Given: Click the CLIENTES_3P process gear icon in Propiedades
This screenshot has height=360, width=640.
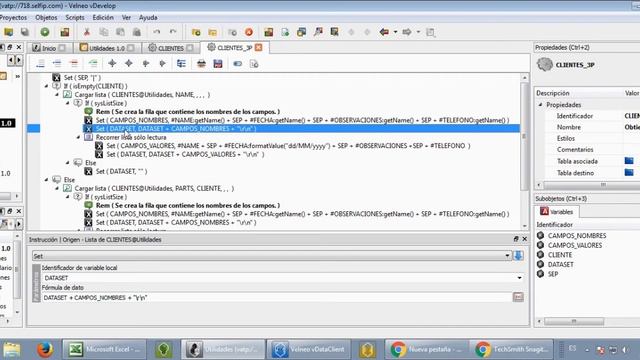Looking at the screenshot, I should 544,64.
